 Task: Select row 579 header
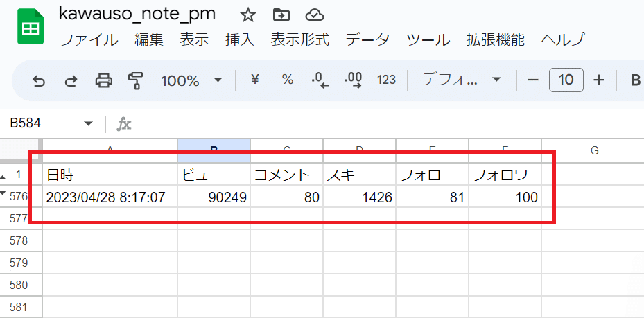tap(19, 263)
